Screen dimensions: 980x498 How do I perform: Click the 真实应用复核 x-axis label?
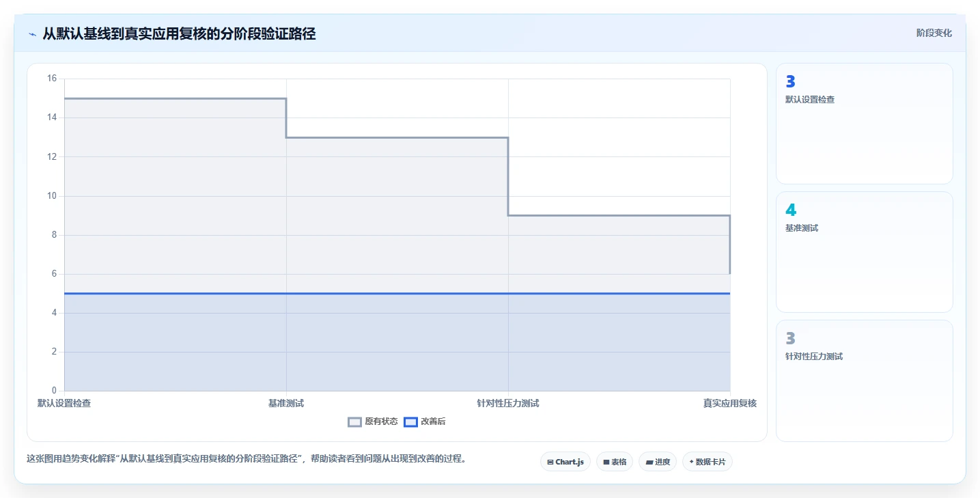click(730, 403)
